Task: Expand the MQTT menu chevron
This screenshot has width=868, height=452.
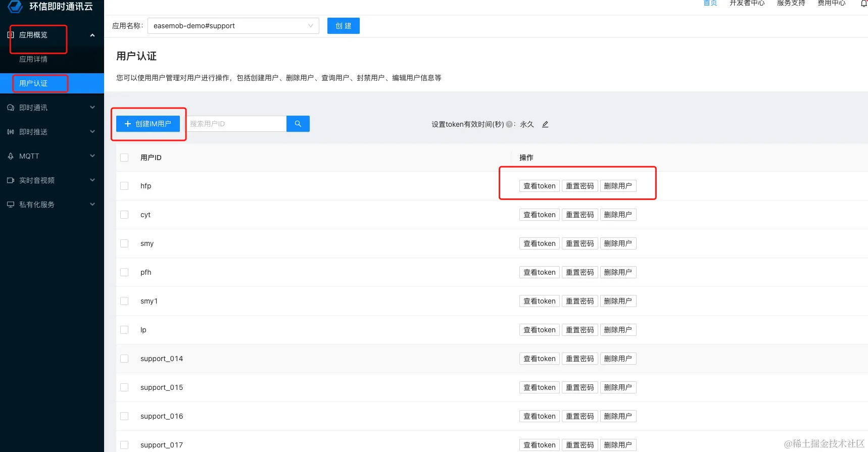Action: [92, 156]
